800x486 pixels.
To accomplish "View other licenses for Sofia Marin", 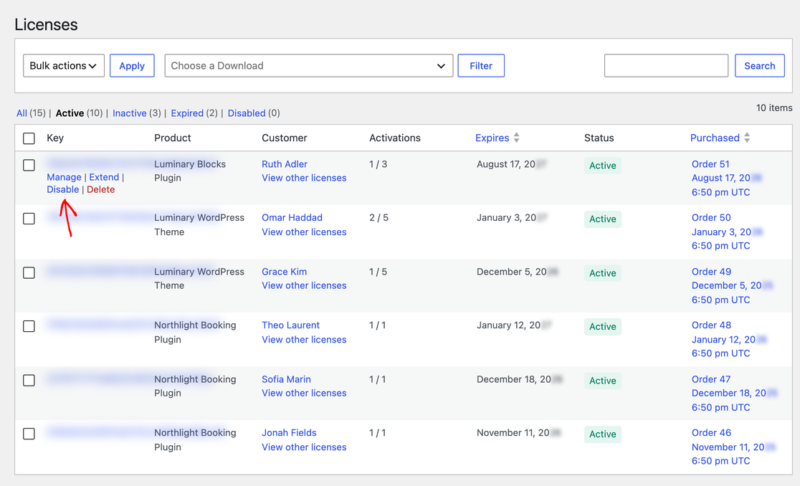I will point(304,393).
